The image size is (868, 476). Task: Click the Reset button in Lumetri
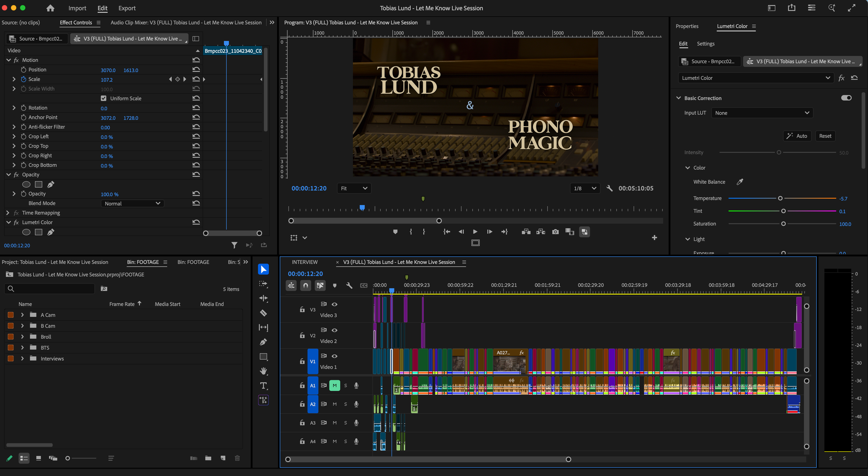825,136
